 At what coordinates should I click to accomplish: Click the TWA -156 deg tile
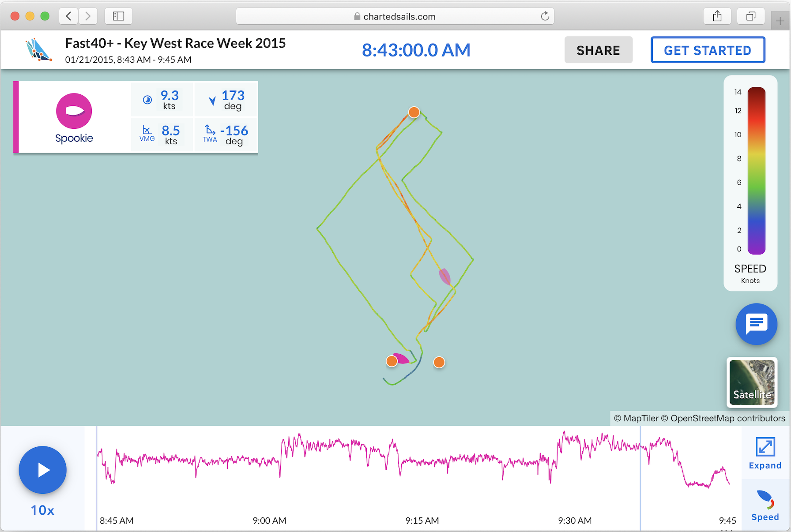click(x=226, y=135)
